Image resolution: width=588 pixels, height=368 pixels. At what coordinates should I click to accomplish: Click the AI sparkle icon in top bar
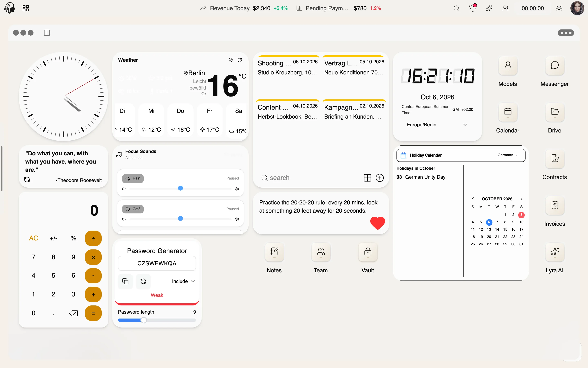489,8
